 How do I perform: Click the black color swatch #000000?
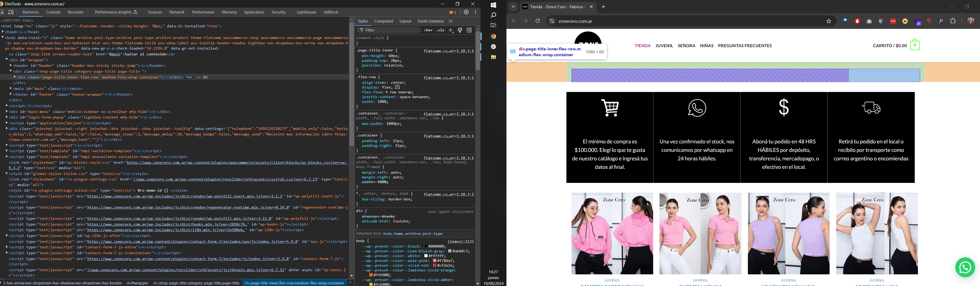[x=426, y=247]
